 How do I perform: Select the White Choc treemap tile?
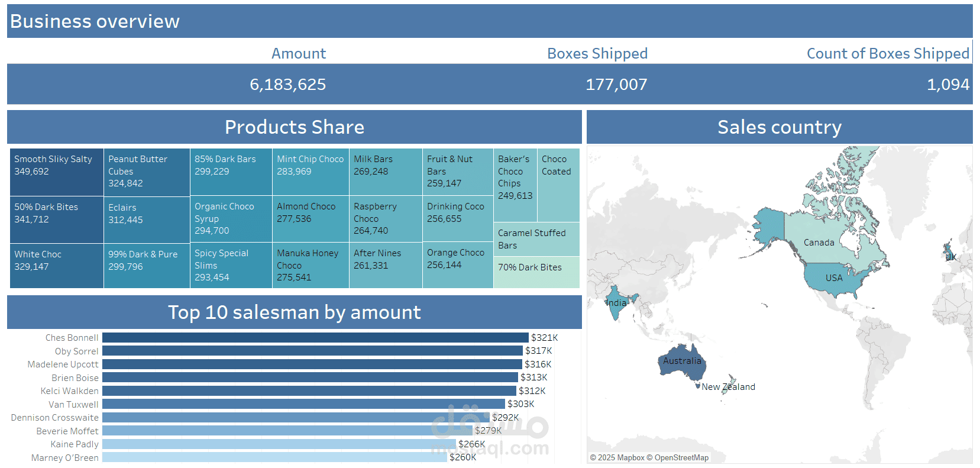(x=57, y=266)
